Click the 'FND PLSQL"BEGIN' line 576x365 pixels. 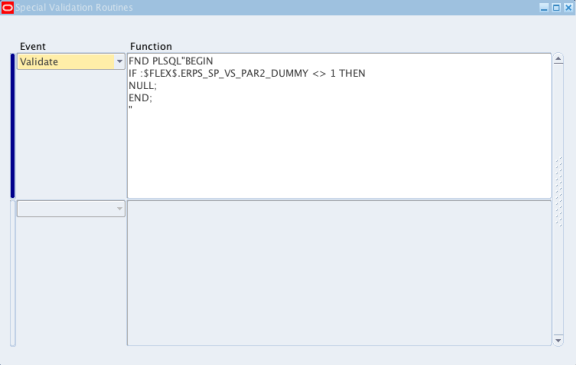pyautogui.click(x=171, y=61)
